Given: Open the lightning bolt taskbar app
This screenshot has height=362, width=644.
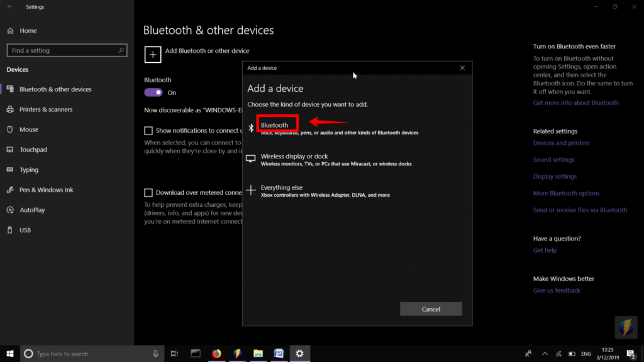Looking at the screenshot, I should point(237,353).
